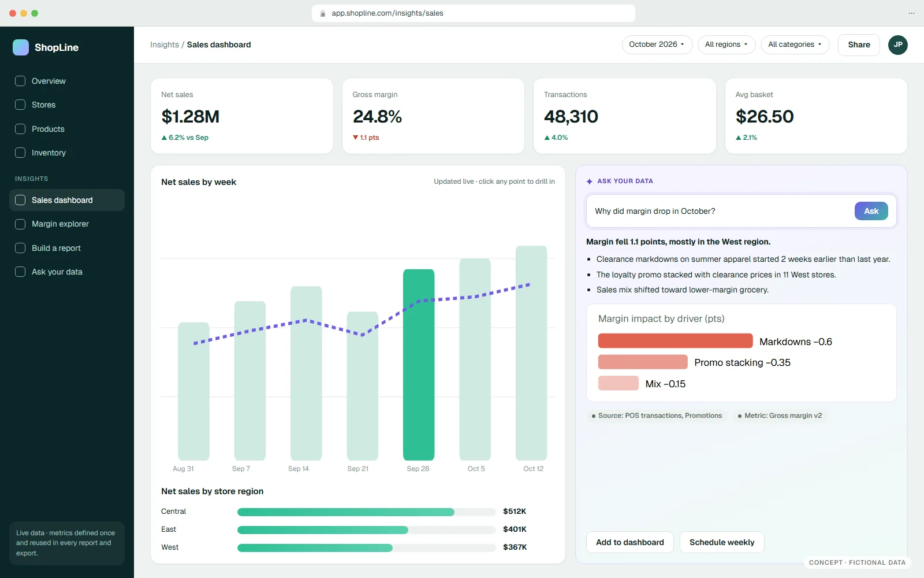This screenshot has height=578, width=924.
Task: Click Add to dashboard button
Action: tap(630, 542)
